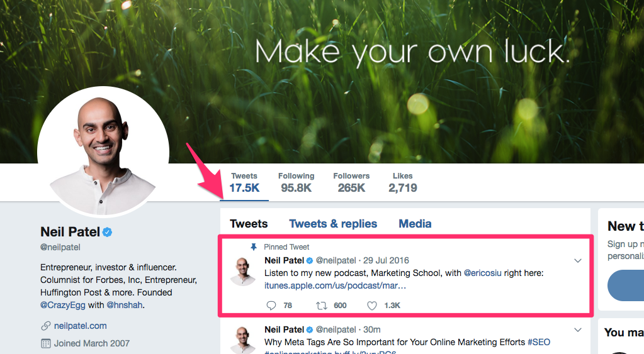
Task: Expand pinned tweet options chevron
Action: pyautogui.click(x=577, y=260)
